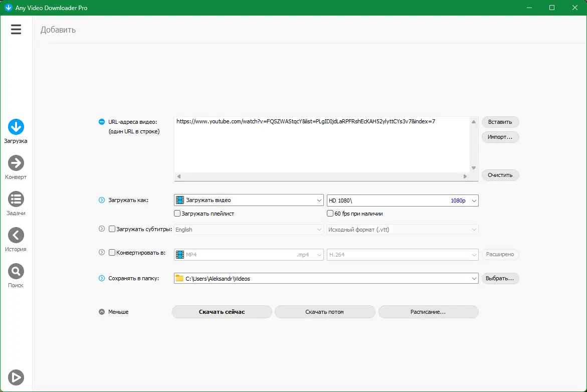Viewport: 587px width, 392px height.
Task: Open the Загрузка download panel
Action: tap(16, 130)
